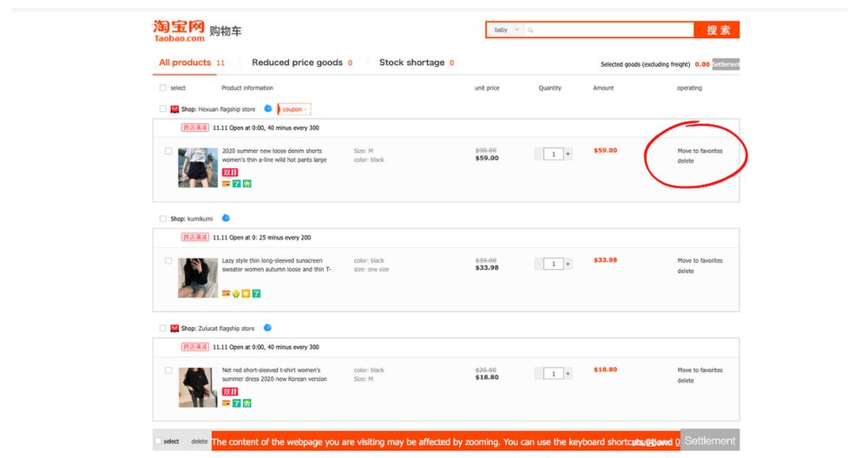Check the Hexuan flagship store shop checkbox
Screen dimensions: 868x458
pos(163,109)
